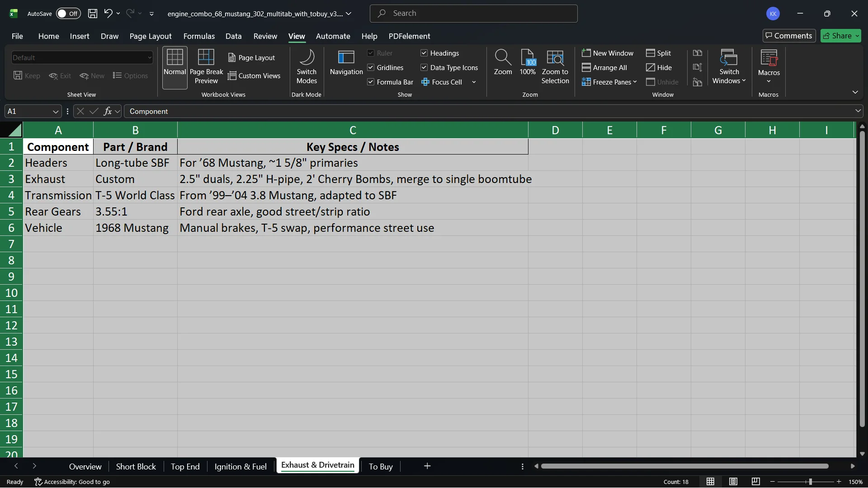Zoom to Selection
Viewport: 868px width, 488px height.
click(x=555, y=67)
